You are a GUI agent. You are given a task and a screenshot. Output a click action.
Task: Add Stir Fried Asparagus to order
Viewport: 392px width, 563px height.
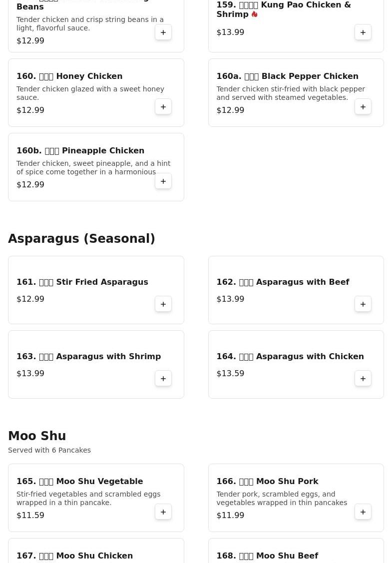163,304
